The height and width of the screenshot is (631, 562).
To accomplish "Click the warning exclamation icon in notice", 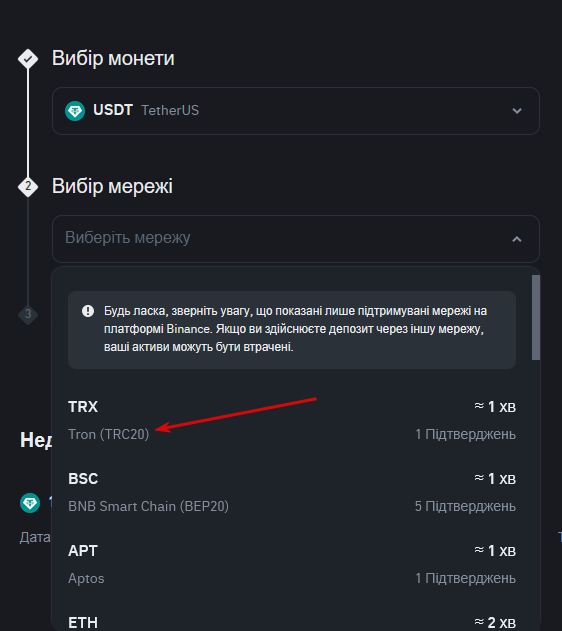I will tap(88, 311).
